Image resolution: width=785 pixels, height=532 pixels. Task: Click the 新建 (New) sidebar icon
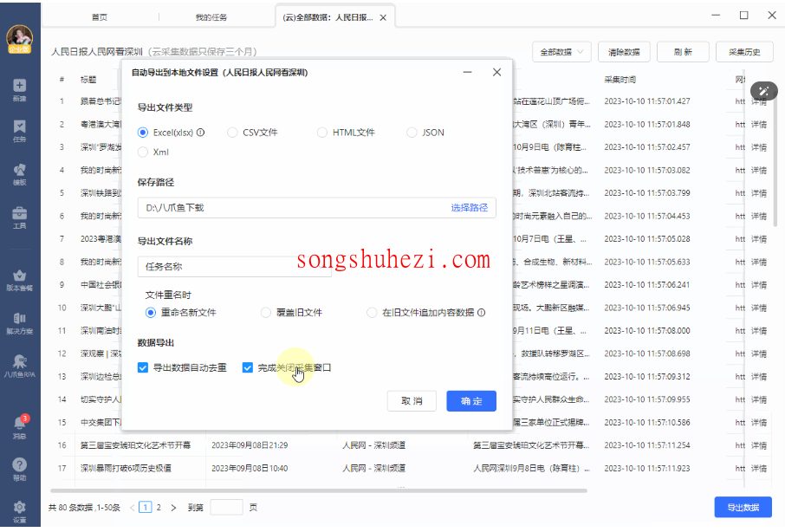tap(20, 90)
